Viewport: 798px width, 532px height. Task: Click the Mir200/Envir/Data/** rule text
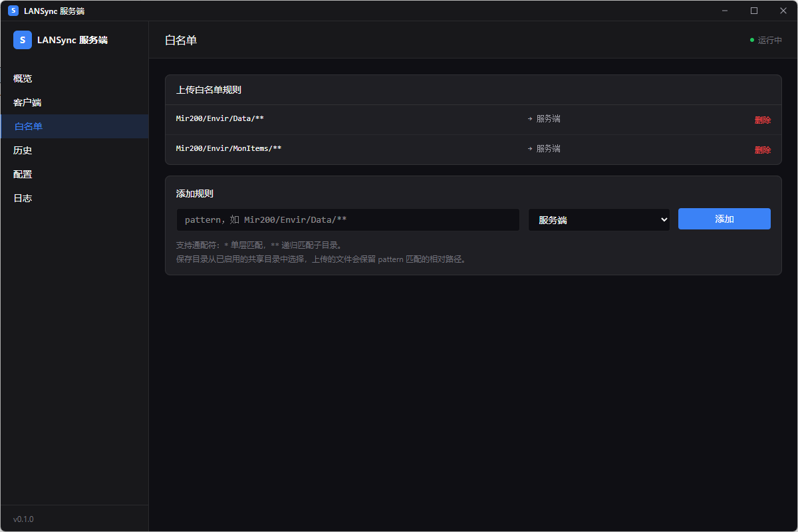[x=220, y=118]
